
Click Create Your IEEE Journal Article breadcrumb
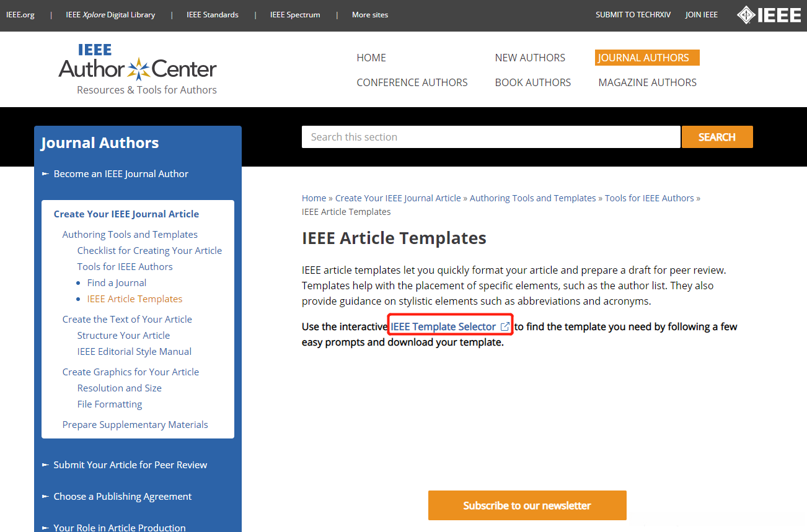[x=398, y=198]
